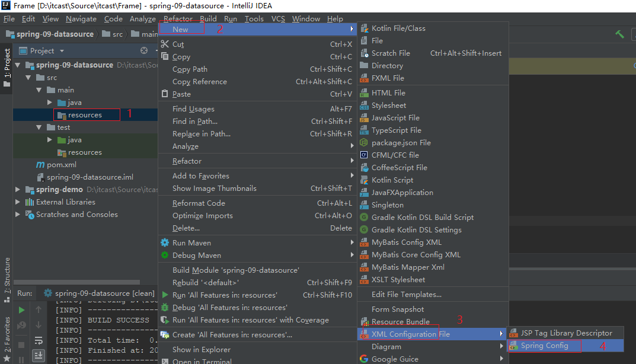
Task: Toggle soft-wrap in the Run console
Action: 39,341
